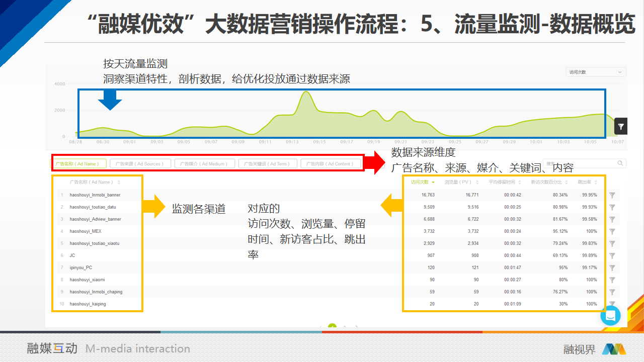Switch to 广告来源 (Ad Sources) tab

137,163
